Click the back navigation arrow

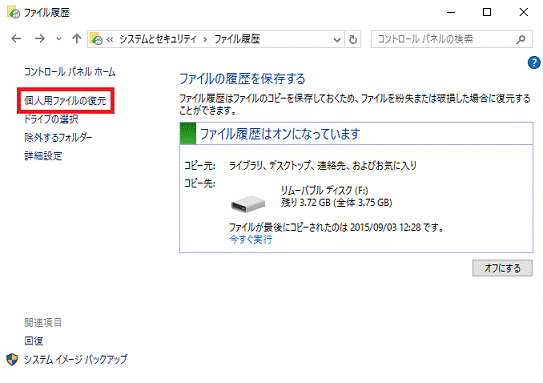tap(16, 39)
